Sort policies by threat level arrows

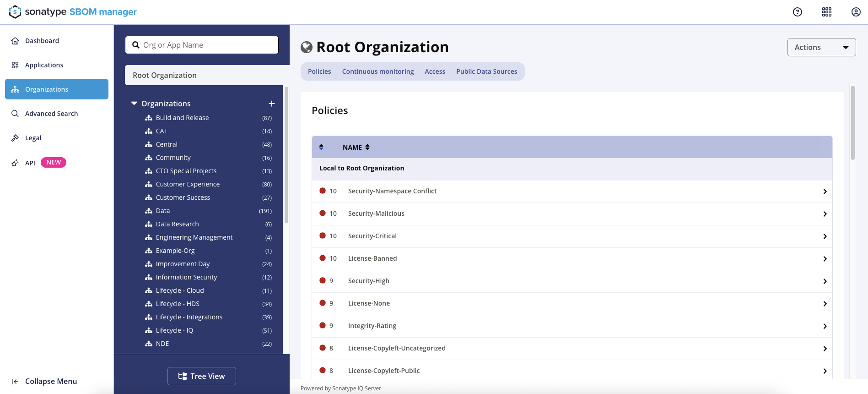[321, 147]
